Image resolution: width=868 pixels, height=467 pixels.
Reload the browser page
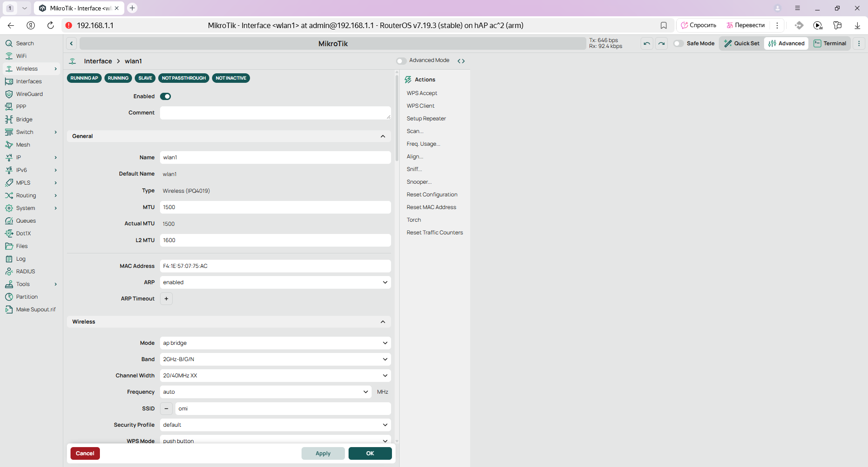51,25
